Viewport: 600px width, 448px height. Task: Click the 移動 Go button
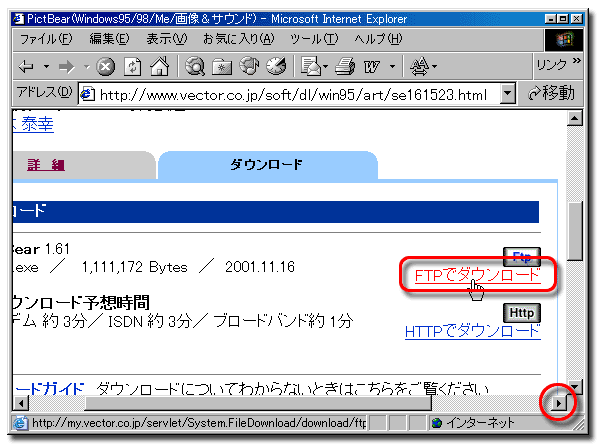[x=551, y=93]
